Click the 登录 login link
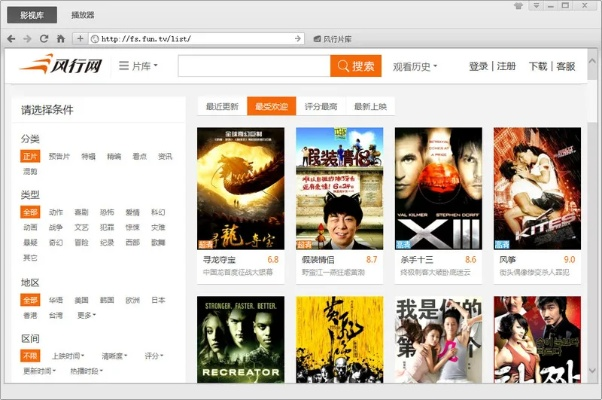602x400 pixels. pyautogui.click(x=478, y=67)
